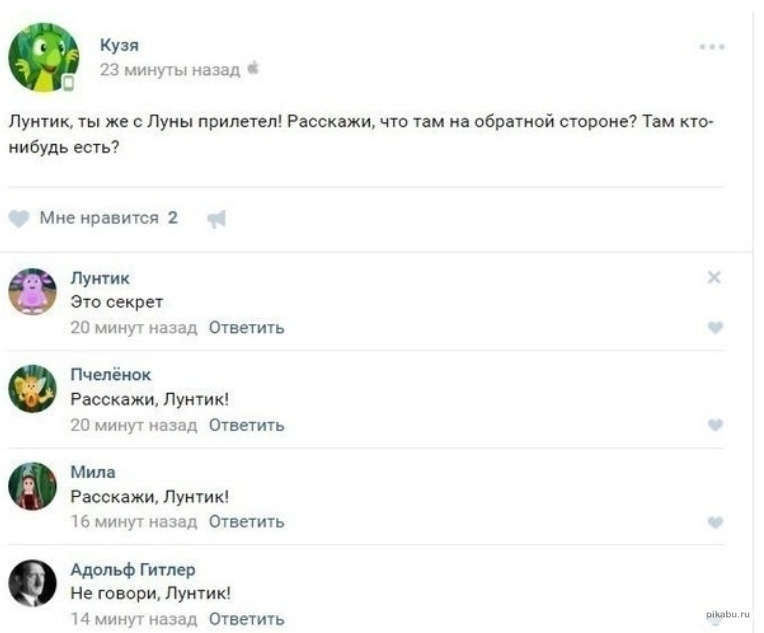Like Лунтик's comment "Это секрет"
Image resolution: width=764 pixels, height=633 pixels.
click(x=714, y=327)
